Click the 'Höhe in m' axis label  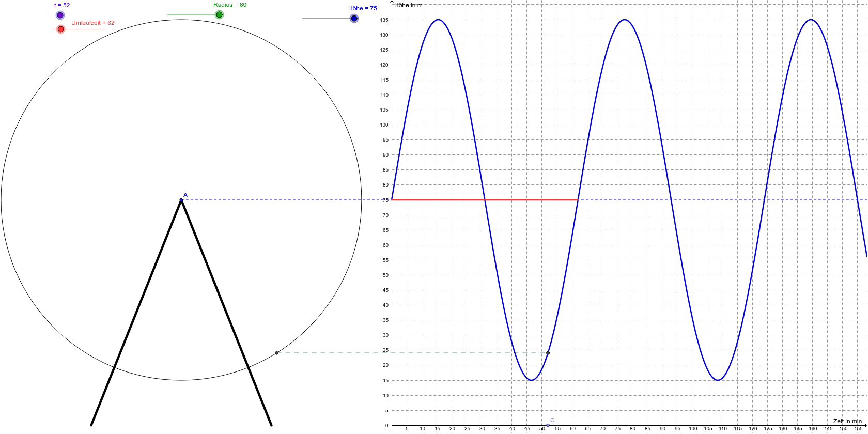408,5
